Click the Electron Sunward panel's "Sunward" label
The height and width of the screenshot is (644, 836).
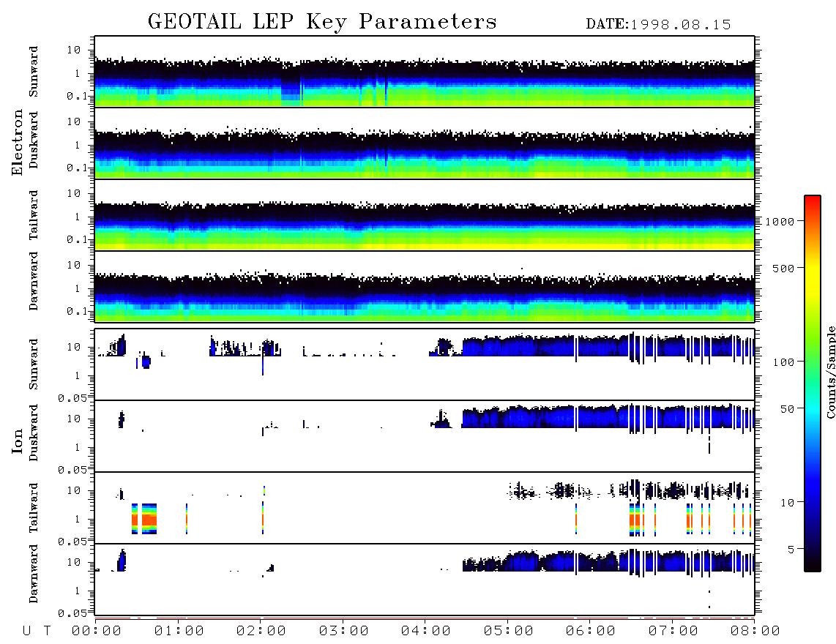[34, 72]
